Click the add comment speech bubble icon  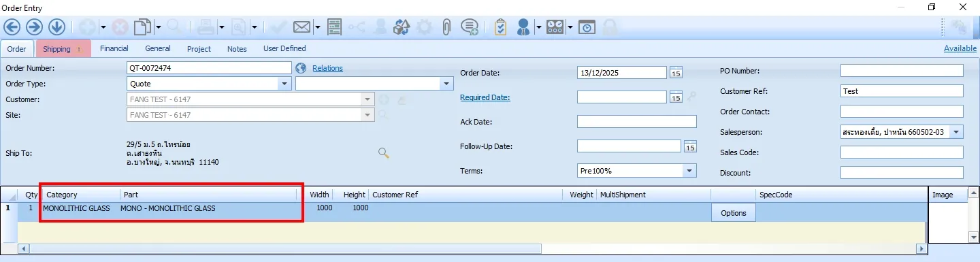[469, 27]
